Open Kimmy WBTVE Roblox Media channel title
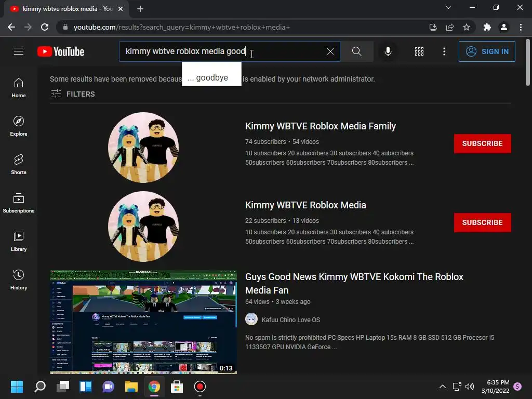Screen dimensions: 532x399 pyautogui.click(x=305, y=205)
